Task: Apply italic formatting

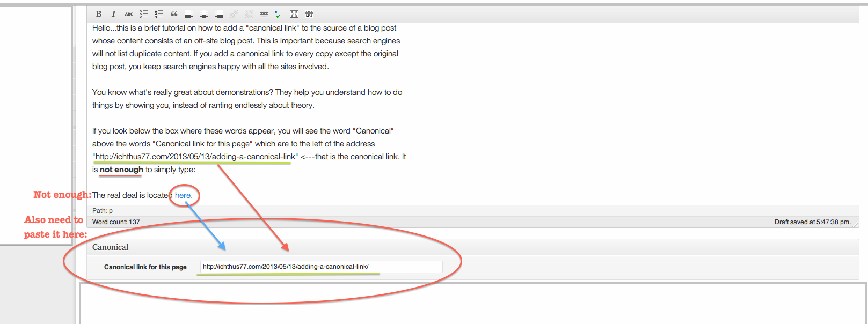Action: pos(113,14)
